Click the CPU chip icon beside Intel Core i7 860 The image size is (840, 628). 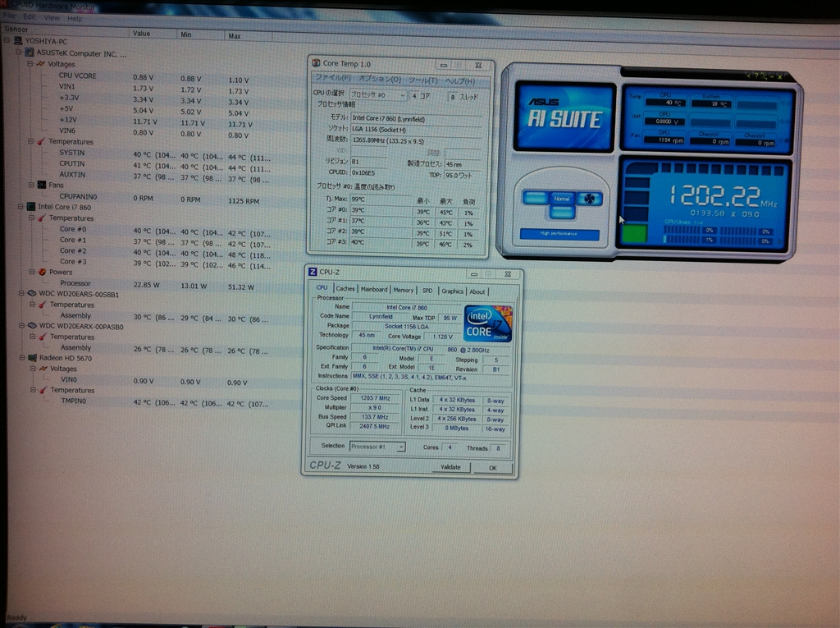(31, 207)
